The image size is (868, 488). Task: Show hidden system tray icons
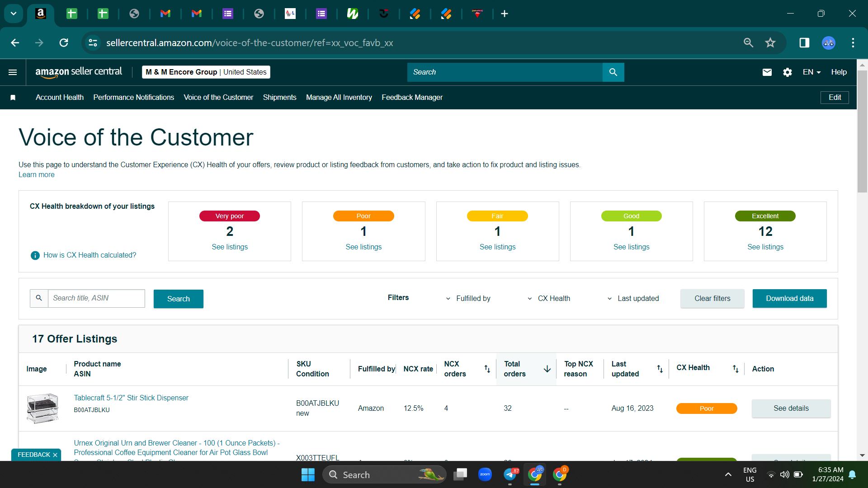(x=728, y=474)
